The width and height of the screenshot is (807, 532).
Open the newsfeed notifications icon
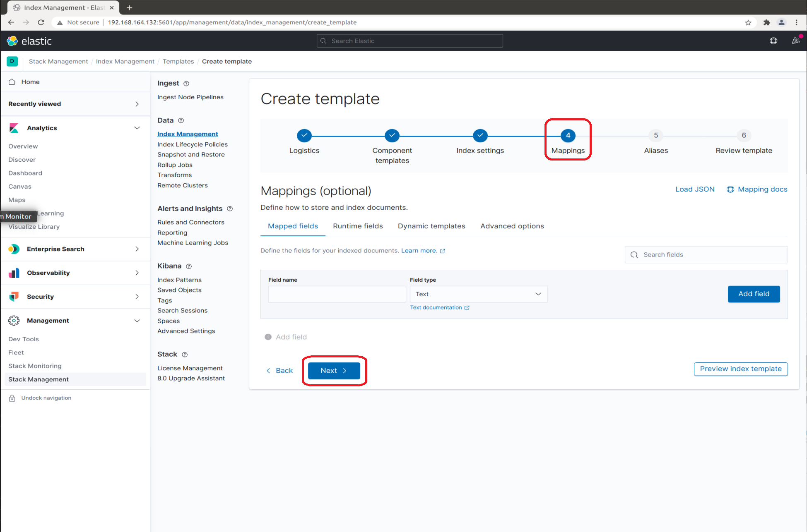click(795, 41)
